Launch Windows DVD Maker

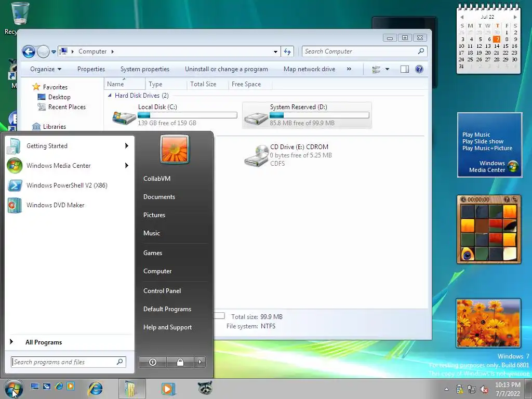click(x=70, y=205)
